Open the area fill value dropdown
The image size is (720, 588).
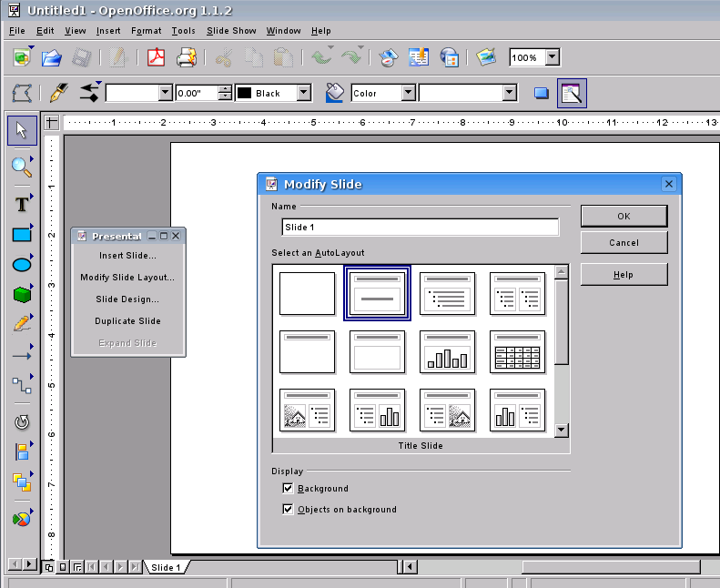(509, 93)
